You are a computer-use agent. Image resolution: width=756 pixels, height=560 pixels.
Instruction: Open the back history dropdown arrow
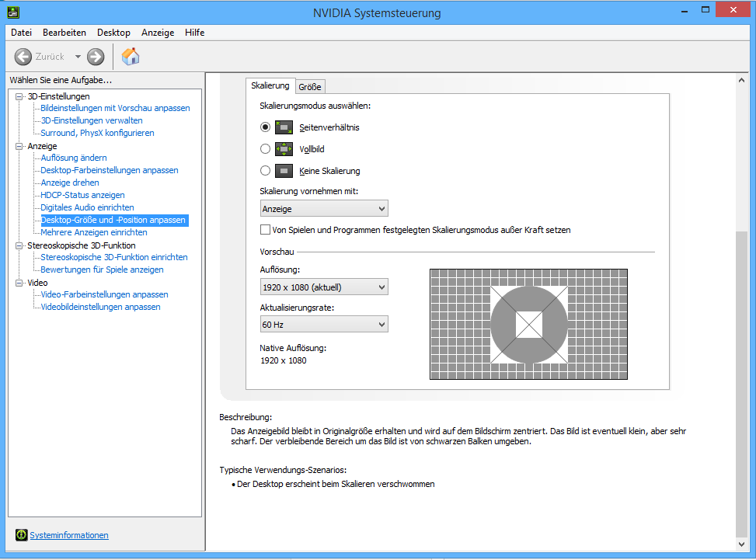coord(78,57)
